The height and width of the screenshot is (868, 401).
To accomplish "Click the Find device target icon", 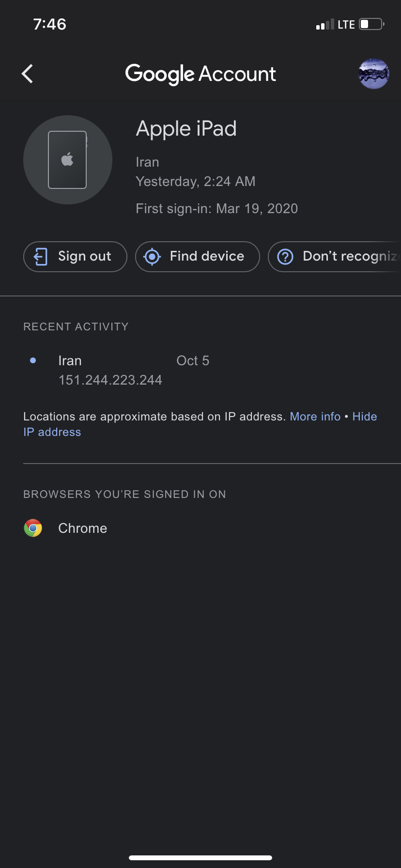I will tap(152, 257).
